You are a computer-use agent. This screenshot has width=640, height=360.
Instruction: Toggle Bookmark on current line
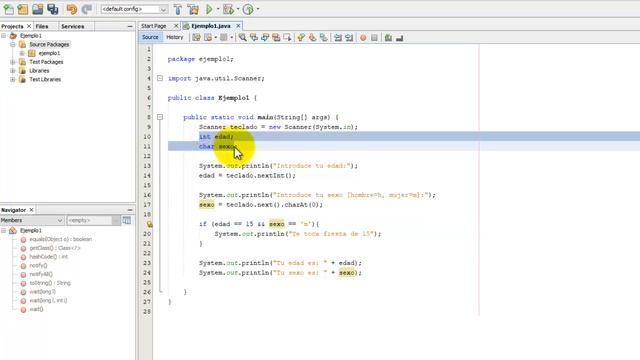tap(324, 38)
